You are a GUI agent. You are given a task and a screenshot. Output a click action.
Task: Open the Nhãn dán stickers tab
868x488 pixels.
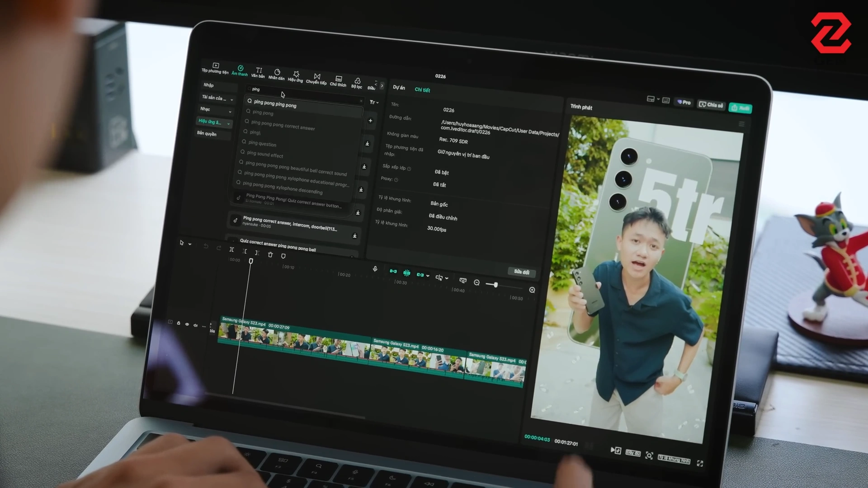[277, 75]
